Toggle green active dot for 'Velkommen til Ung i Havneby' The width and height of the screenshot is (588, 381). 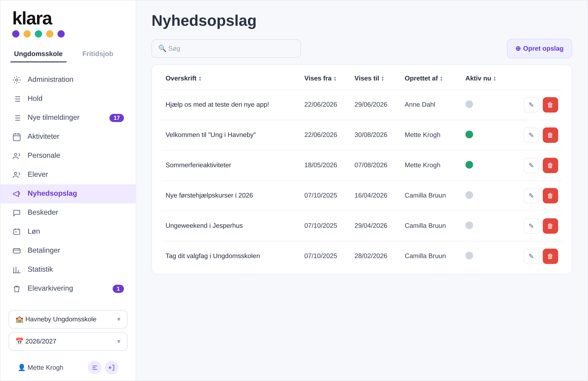click(x=469, y=135)
